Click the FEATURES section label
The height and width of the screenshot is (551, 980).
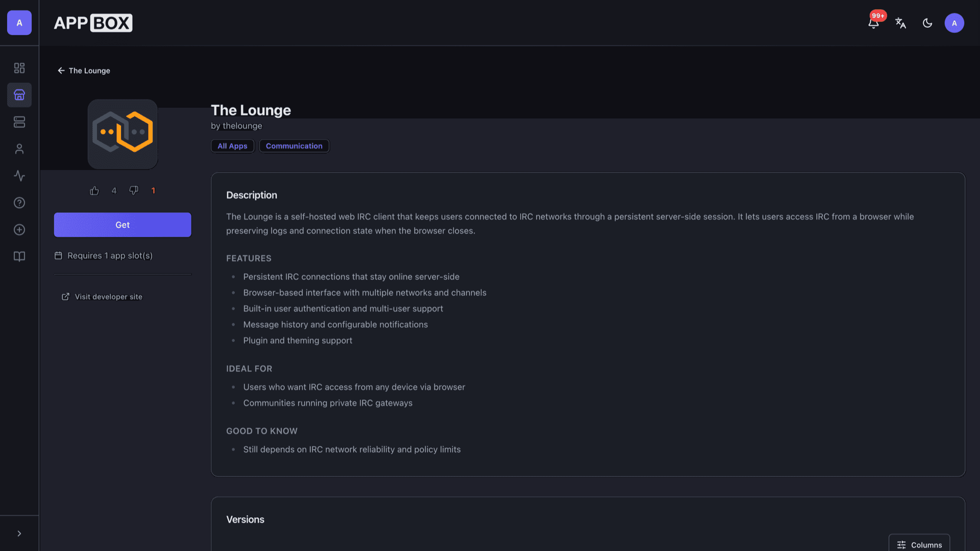coord(249,258)
